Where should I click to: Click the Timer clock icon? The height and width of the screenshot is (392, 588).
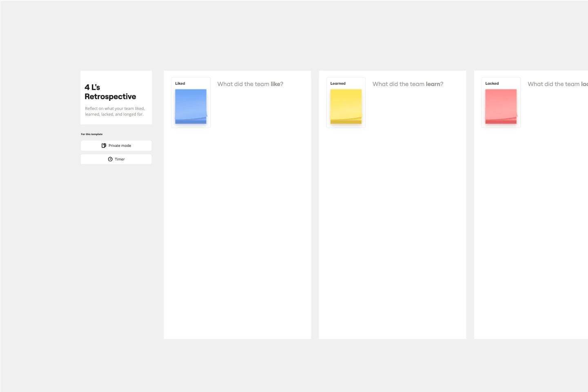[110, 159]
